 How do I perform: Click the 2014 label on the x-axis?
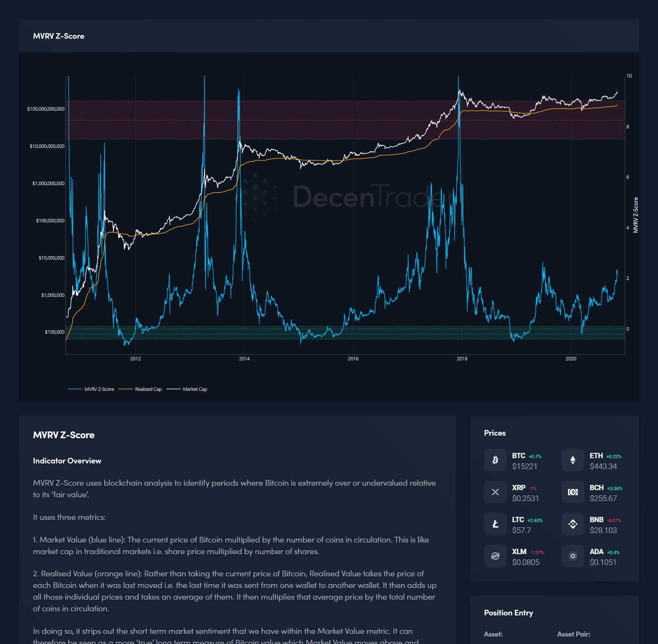pyautogui.click(x=244, y=358)
